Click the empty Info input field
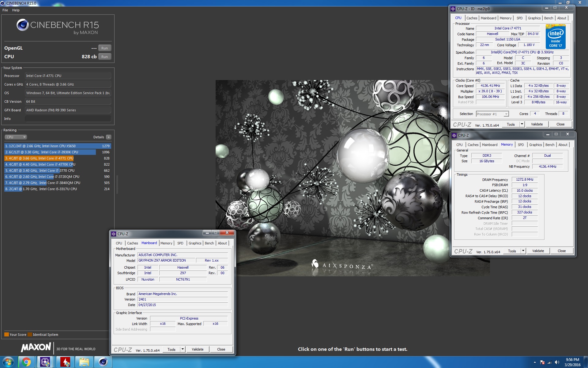Viewport: 588px width, 368px height. pyautogui.click(x=68, y=119)
